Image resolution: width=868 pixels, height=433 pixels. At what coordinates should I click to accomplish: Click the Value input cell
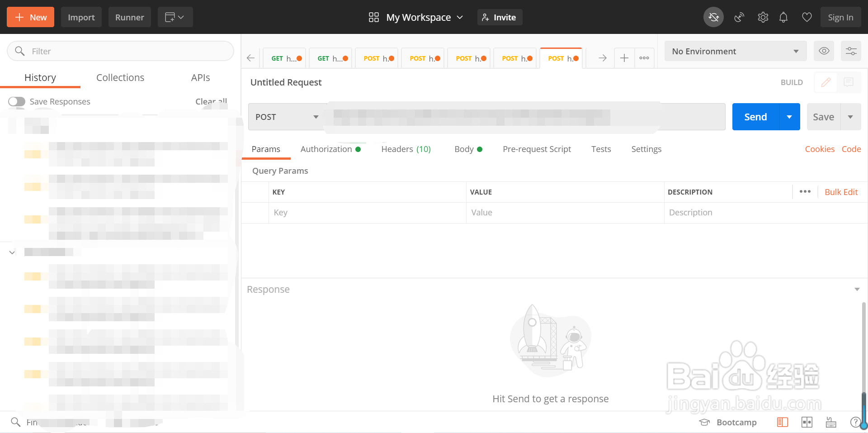(x=565, y=213)
